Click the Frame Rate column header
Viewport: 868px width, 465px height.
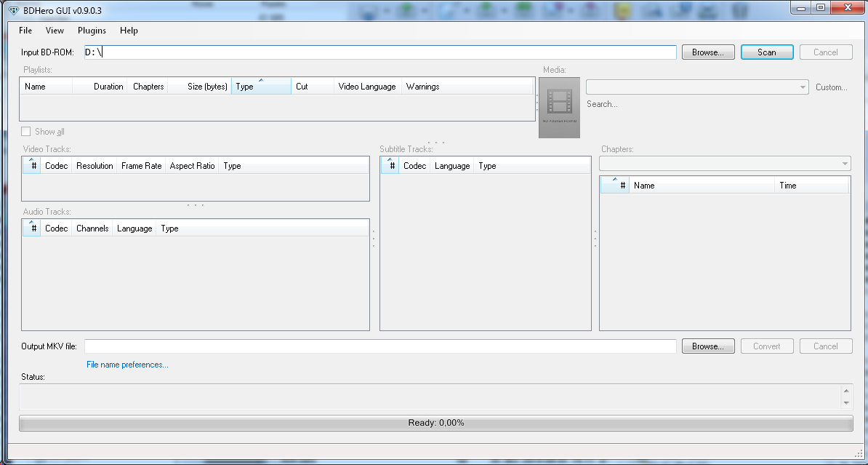(x=141, y=166)
